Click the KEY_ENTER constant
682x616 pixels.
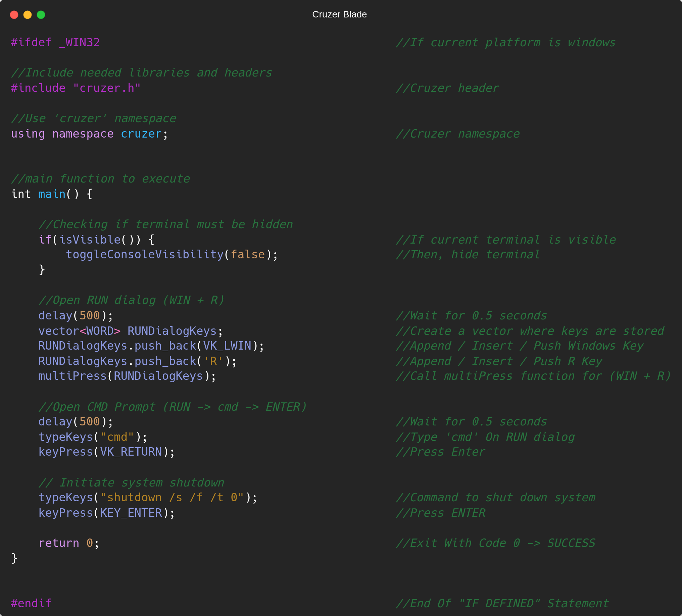pyautogui.click(x=131, y=513)
